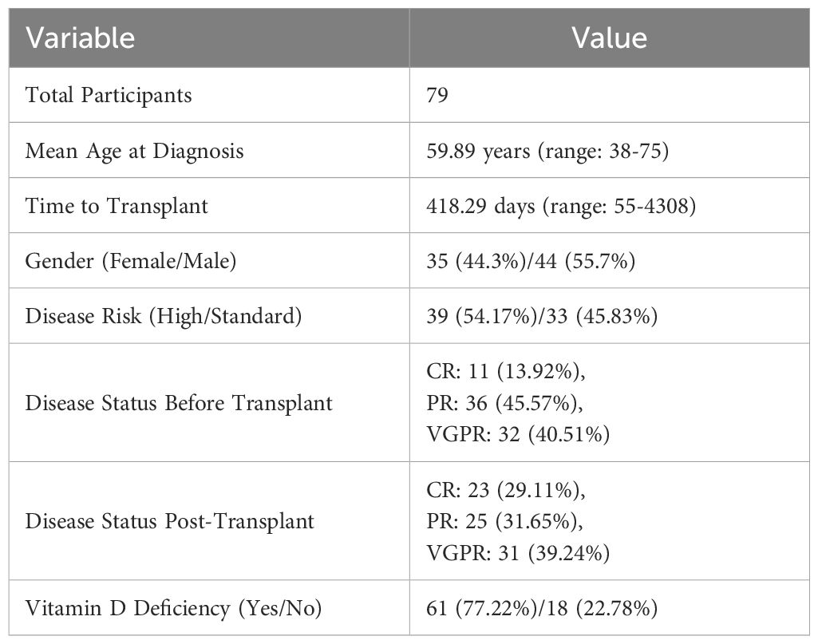Select the Disease Status Before Transplant label
The image size is (818, 644).
(x=179, y=403)
